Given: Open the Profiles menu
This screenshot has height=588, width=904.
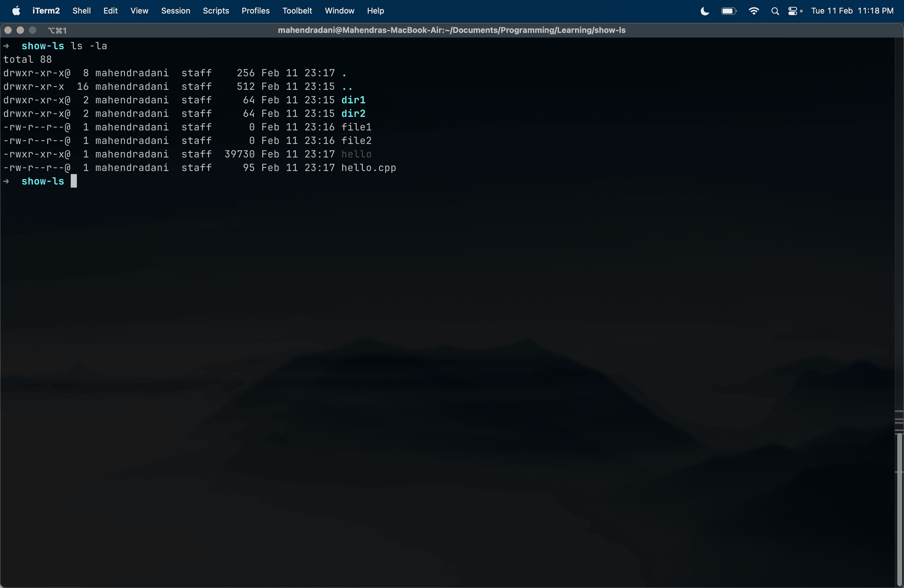Looking at the screenshot, I should tap(255, 11).
